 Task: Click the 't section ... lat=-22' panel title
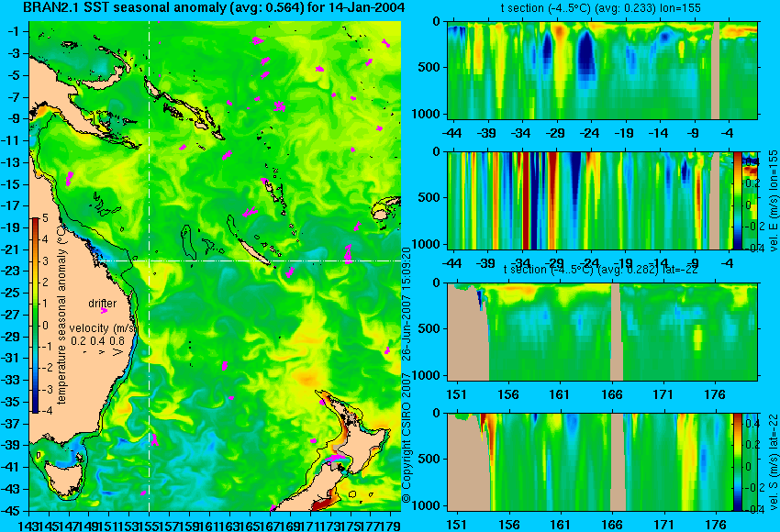pyautogui.click(x=600, y=270)
